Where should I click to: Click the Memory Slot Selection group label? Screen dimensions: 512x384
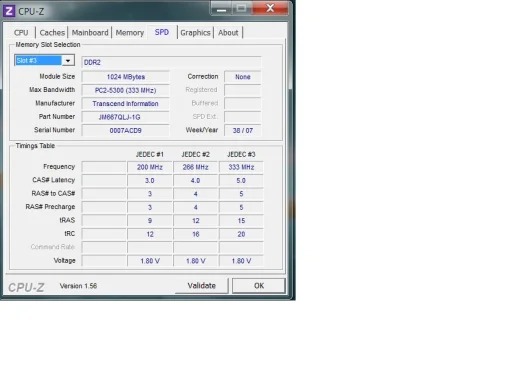[x=48, y=44]
